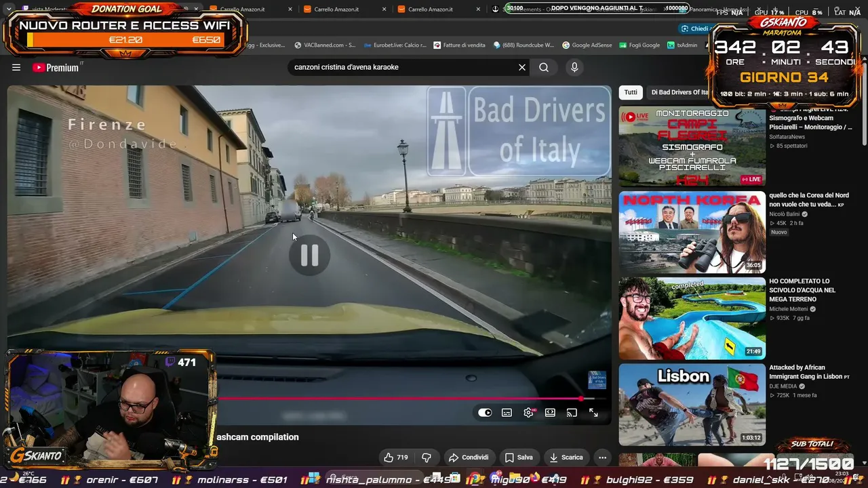Open 'HO COMPLETATO LO SCIVOLO D'ACQUA' title
This screenshot has height=488, width=868.
(x=803, y=290)
